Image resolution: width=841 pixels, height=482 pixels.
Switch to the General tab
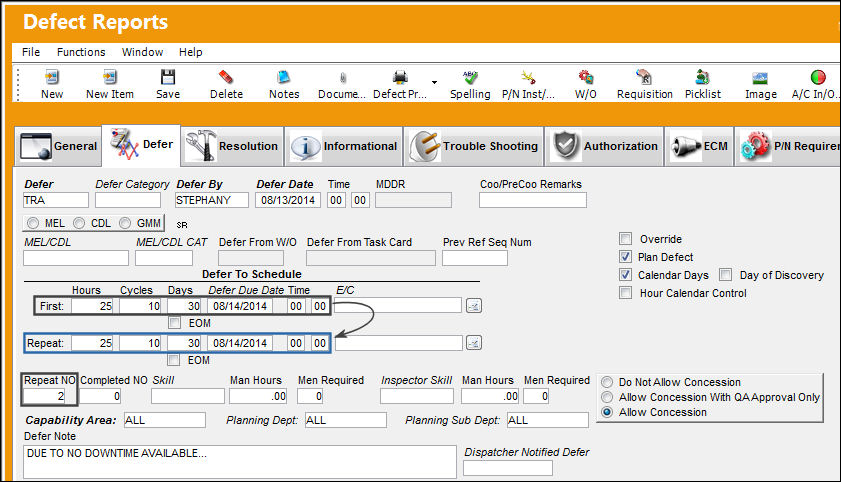[58, 146]
